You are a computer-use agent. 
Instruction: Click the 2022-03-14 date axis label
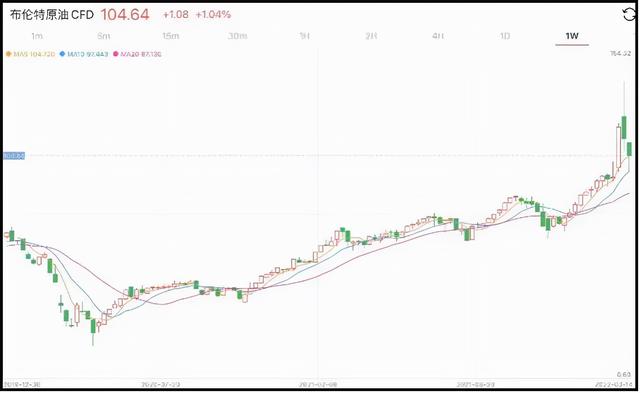(614, 384)
